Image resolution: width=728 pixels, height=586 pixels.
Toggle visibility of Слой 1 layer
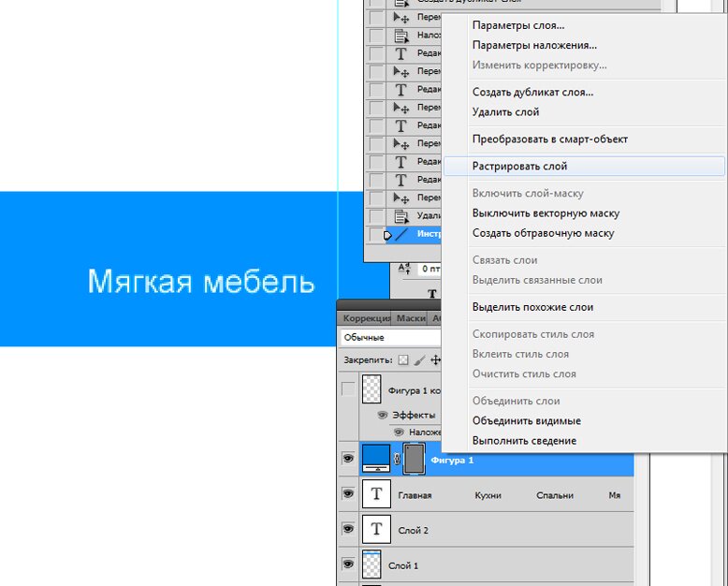point(348,564)
